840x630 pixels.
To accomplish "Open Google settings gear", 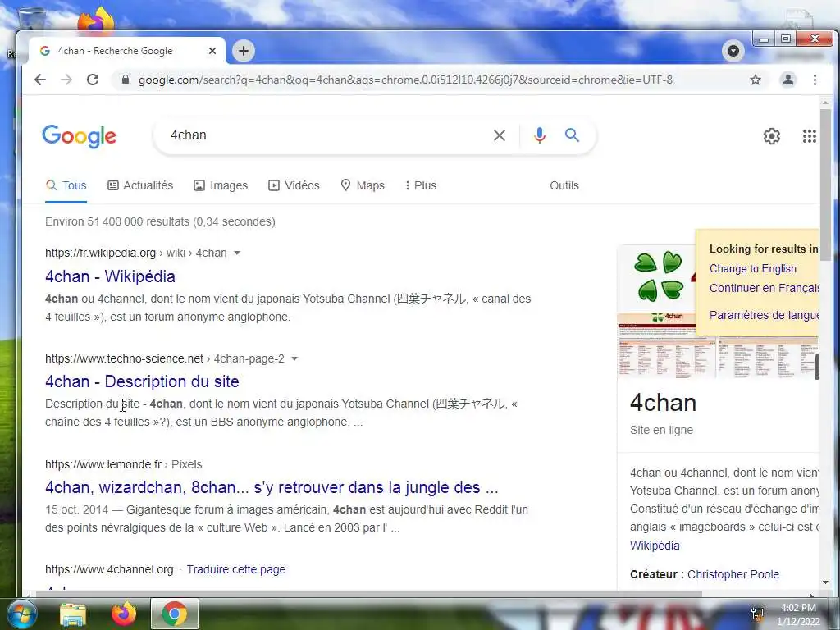I will point(771,136).
